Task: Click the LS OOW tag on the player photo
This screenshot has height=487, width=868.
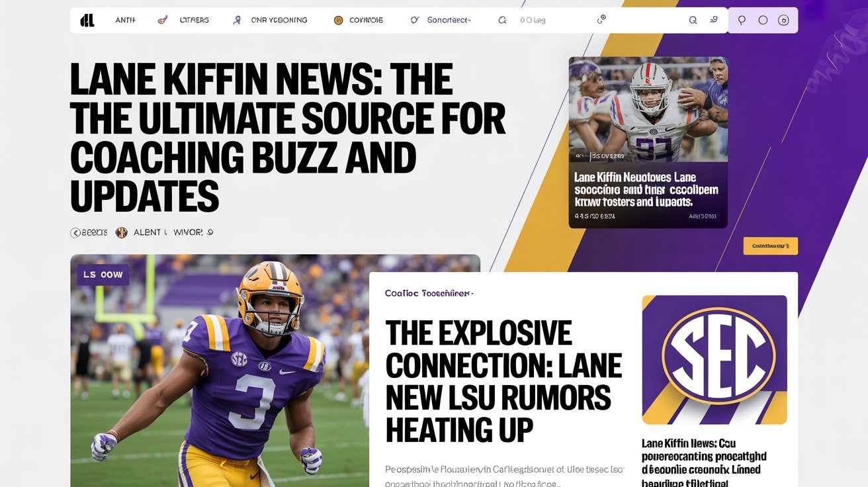Action: click(x=103, y=275)
